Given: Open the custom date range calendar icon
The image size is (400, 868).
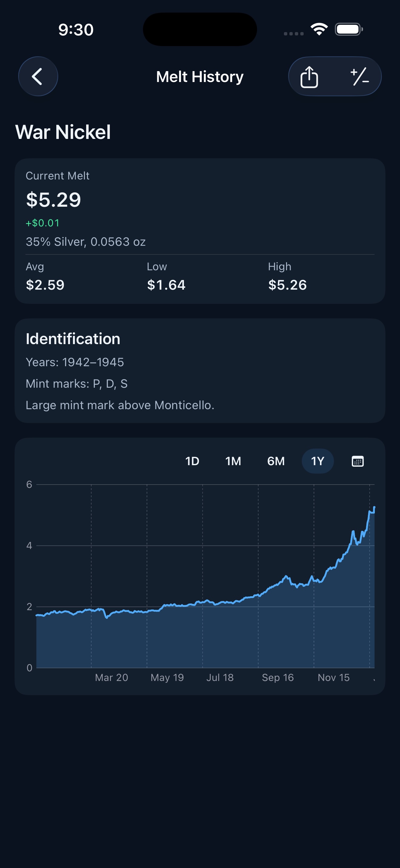Looking at the screenshot, I should coord(358,461).
